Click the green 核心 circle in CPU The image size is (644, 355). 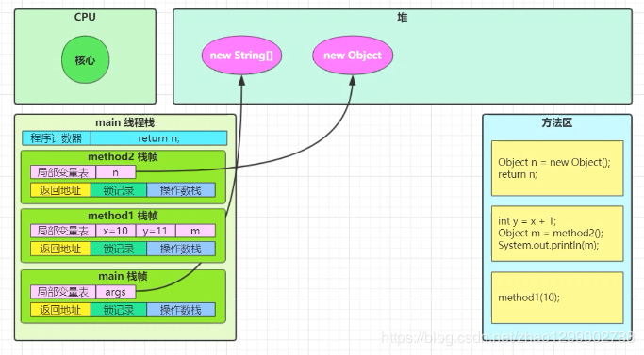(86, 59)
